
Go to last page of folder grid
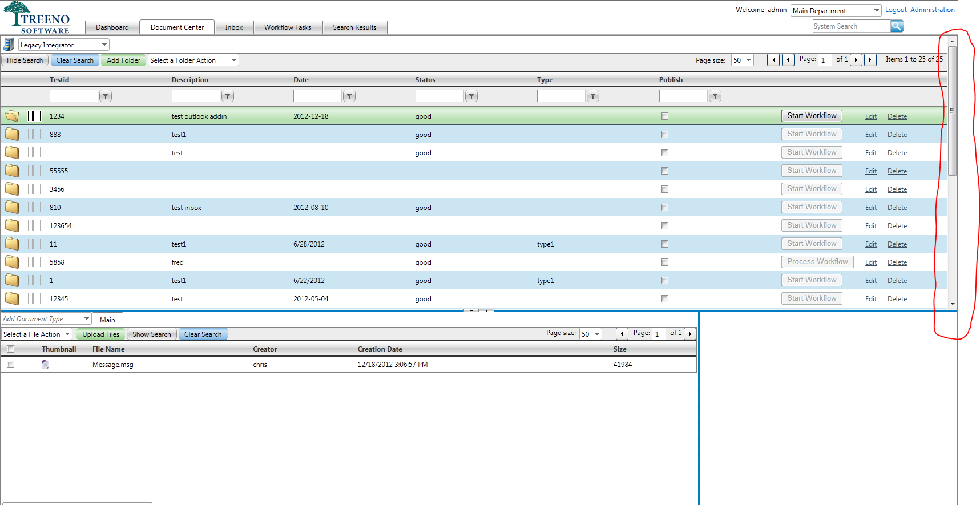point(870,60)
